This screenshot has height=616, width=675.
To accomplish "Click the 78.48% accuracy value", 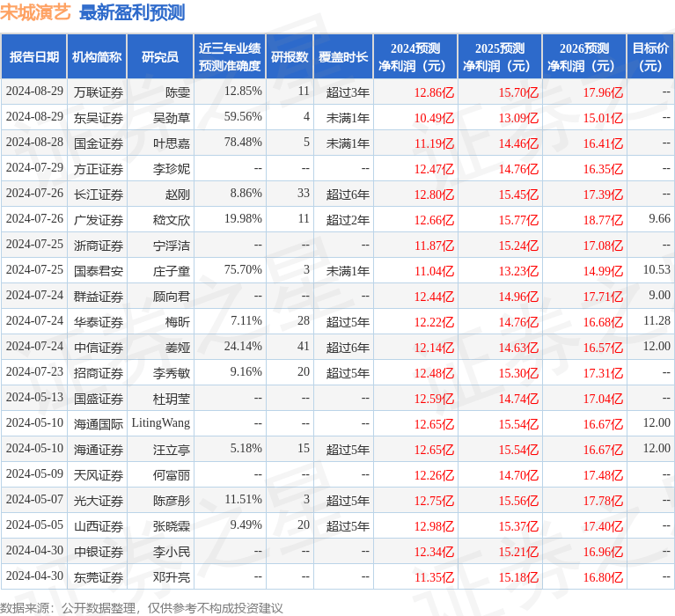I will [243, 142].
